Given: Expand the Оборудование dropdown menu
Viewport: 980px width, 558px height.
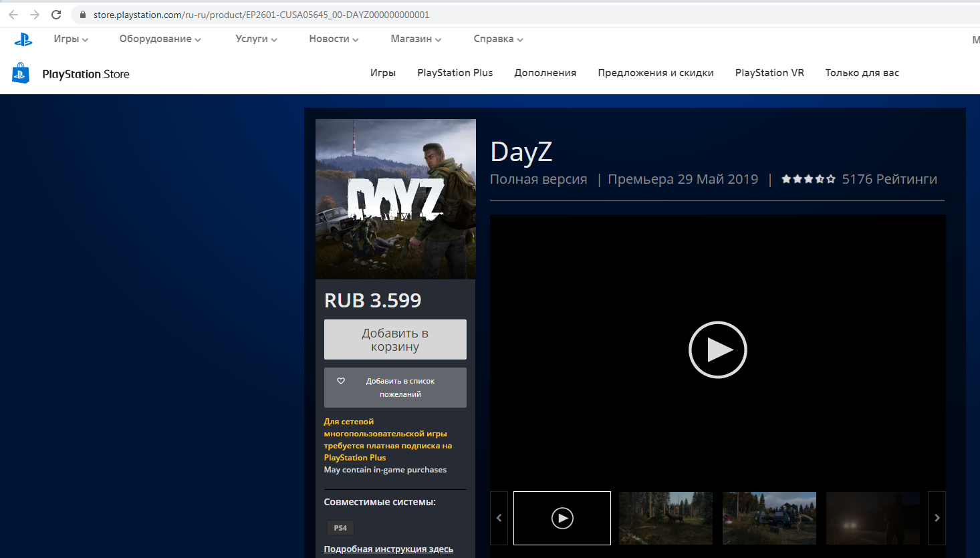Looking at the screenshot, I should pos(160,39).
